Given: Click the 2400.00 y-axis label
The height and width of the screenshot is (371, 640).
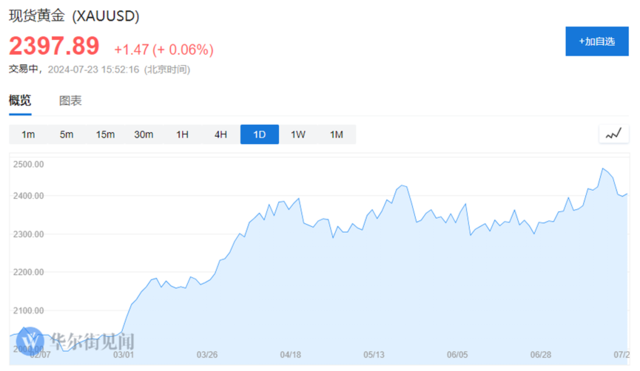Looking at the screenshot, I should [29, 196].
